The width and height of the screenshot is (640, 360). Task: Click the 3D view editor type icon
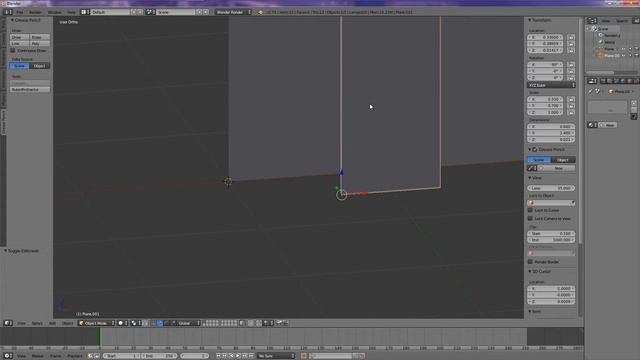[8, 323]
